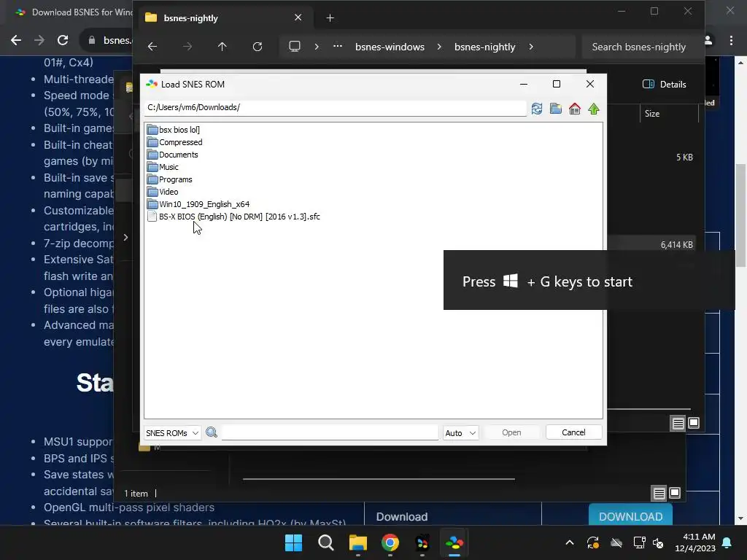This screenshot has height=560, width=747.
Task: Refresh the Load SNES ROM folder listing
Action: pyautogui.click(x=537, y=109)
